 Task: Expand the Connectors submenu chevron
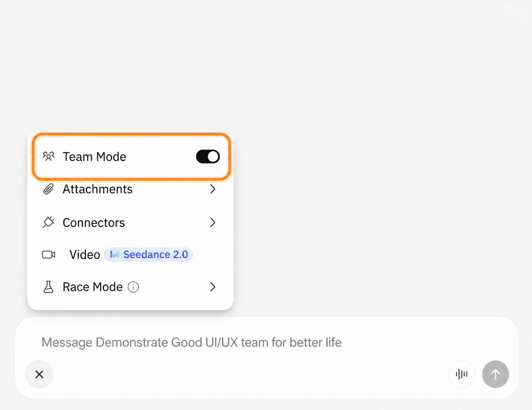tap(213, 222)
